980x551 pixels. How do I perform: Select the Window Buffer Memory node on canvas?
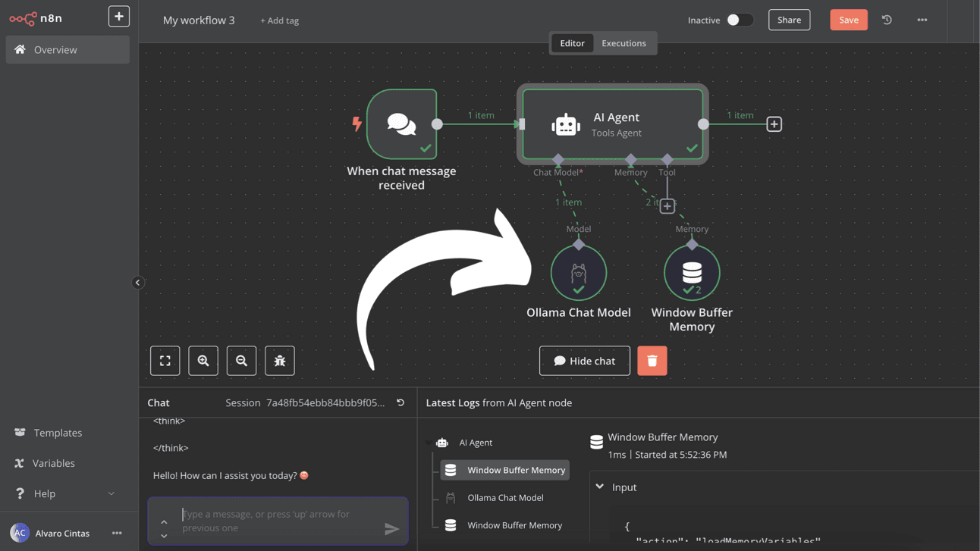692,273
